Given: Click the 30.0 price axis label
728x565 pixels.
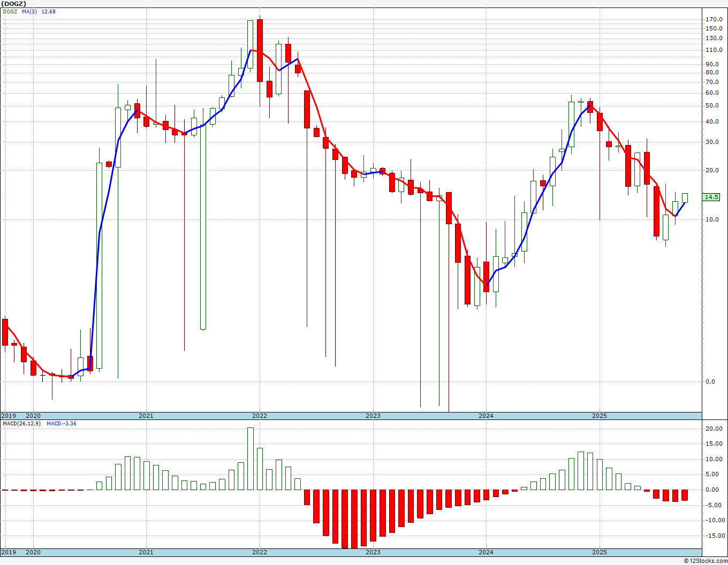Looking at the screenshot, I should click(x=712, y=142).
